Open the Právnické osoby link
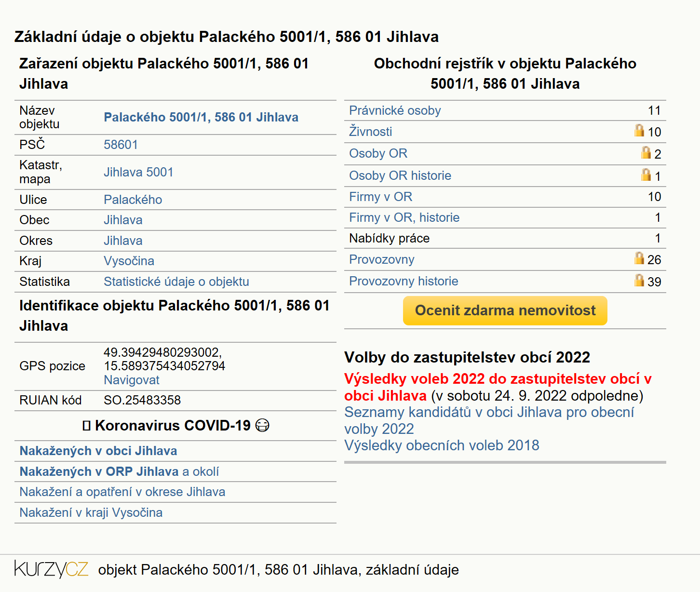This screenshot has height=592, width=700. click(395, 110)
